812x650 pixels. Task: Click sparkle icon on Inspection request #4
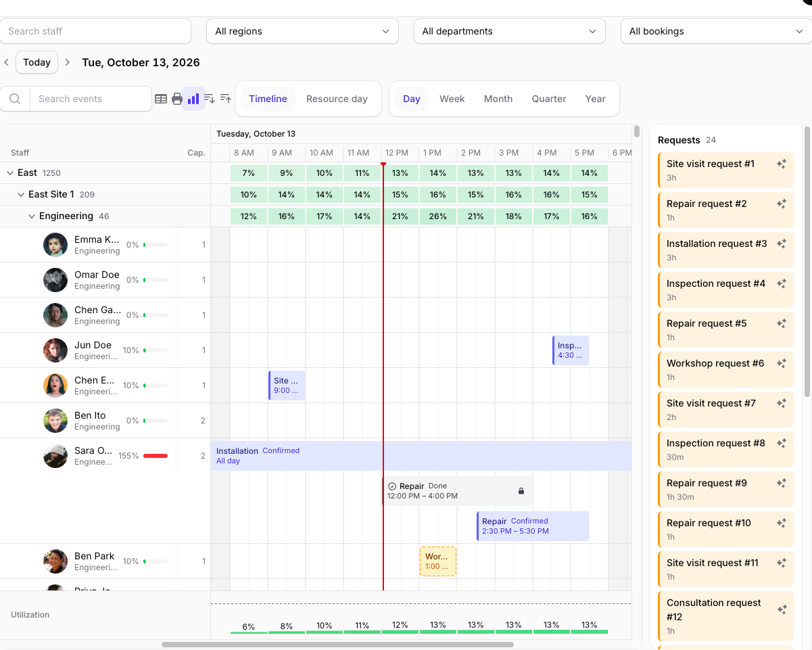[782, 283]
